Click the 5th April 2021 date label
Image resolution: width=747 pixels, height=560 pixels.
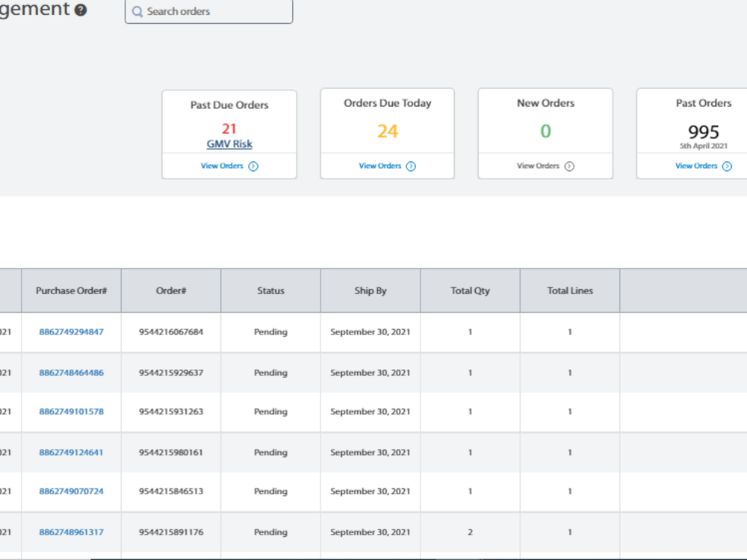pos(704,146)
